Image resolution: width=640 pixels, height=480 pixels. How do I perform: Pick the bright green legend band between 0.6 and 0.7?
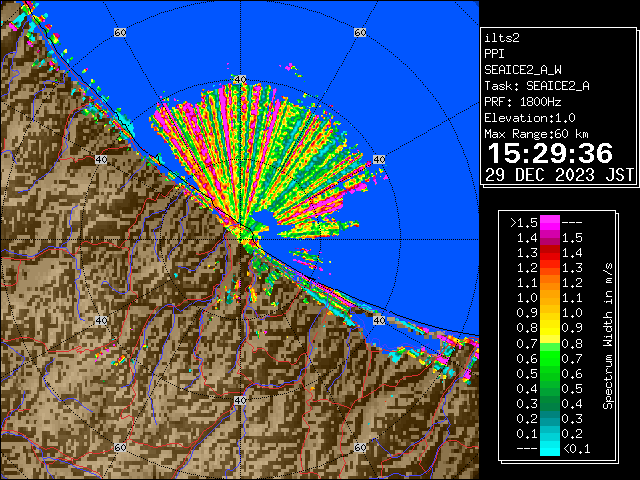tap(550, 358)
